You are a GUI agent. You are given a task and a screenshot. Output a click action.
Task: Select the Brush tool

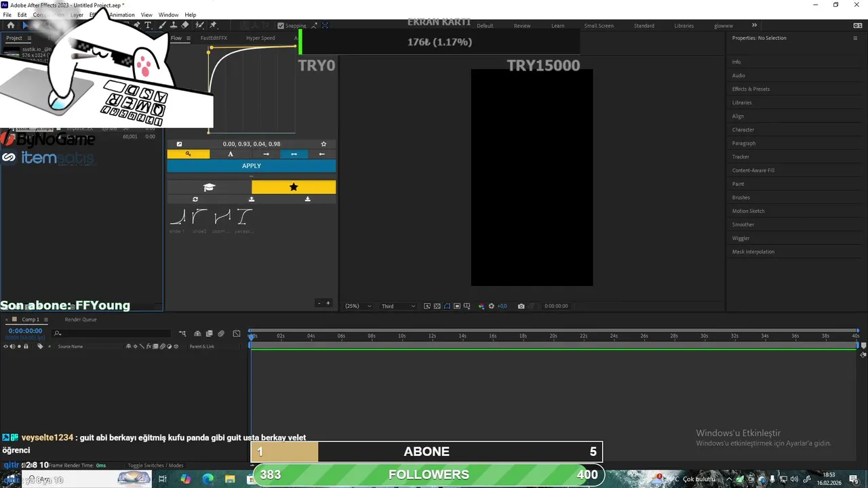[x=163, y=25]
